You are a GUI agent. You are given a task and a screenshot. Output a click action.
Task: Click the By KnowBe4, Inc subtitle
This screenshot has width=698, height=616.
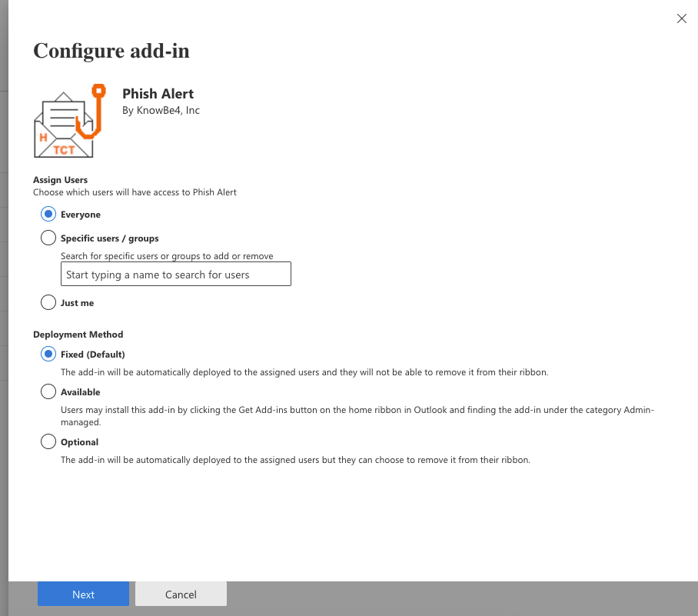160,110
